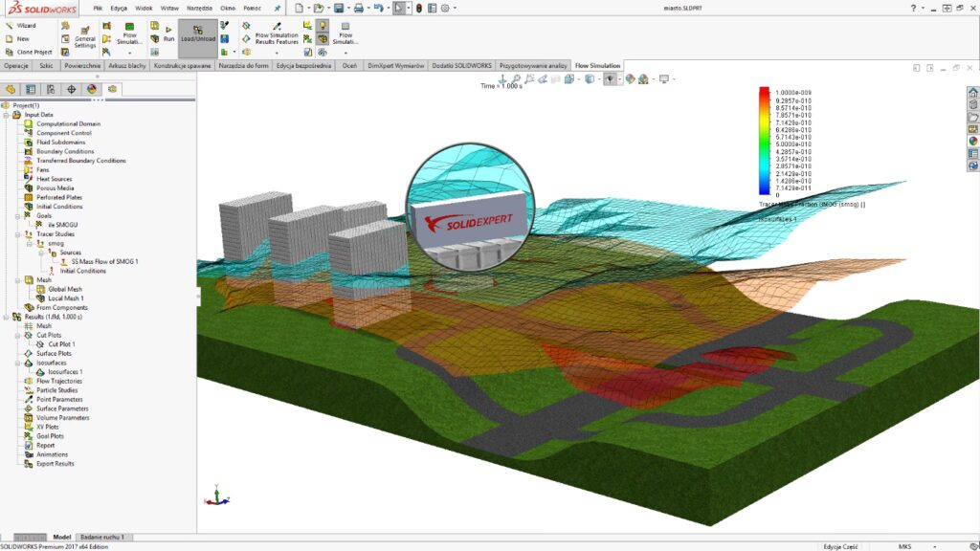Select the ConfigurationManager tab icon
Image resolution: width=980 pixels, height=551 pixels.
point(51,89)
